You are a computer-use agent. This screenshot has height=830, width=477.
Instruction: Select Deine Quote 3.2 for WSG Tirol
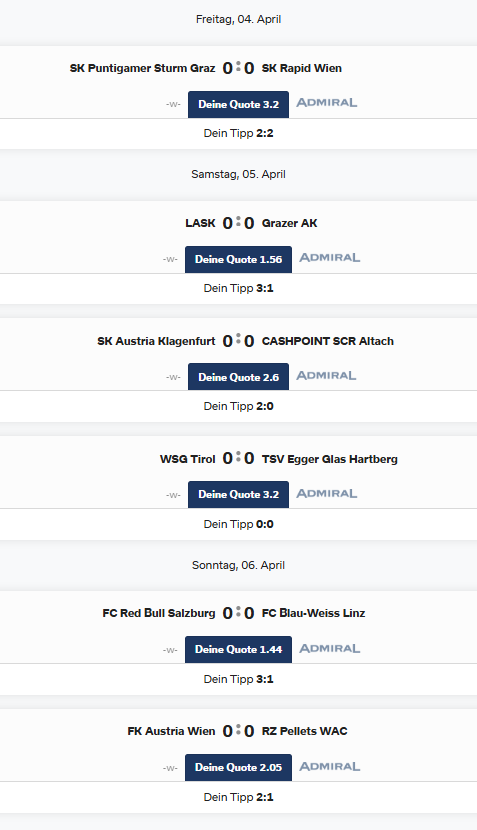point(238,494)
